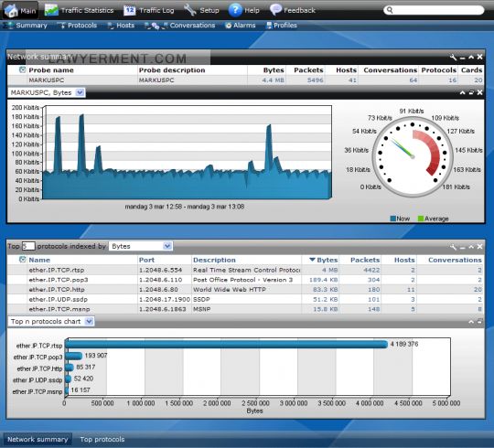Click the 4.4 MB bytes value

point(274,80)
